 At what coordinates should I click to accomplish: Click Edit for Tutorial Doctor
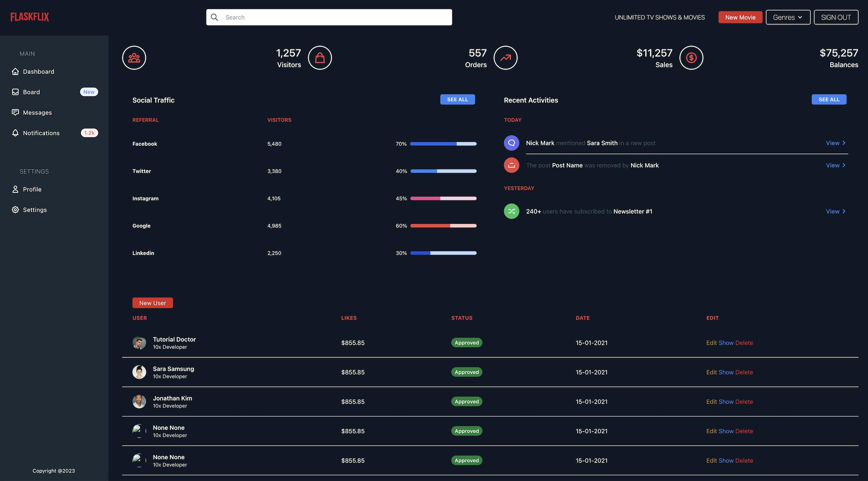pos(711,343)
